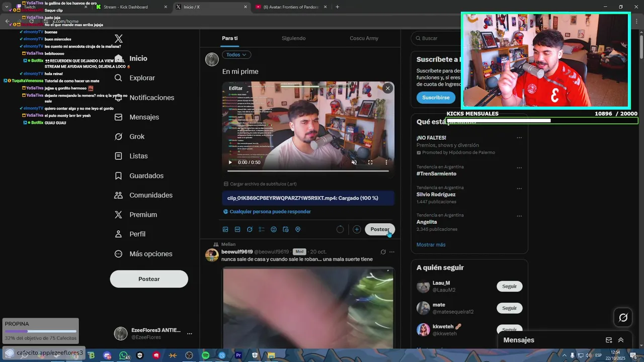This screenshot has height=362, width=644.
Task: Click Mostrar más under trends
Action: pyautogui.click(x=431, y=245)
